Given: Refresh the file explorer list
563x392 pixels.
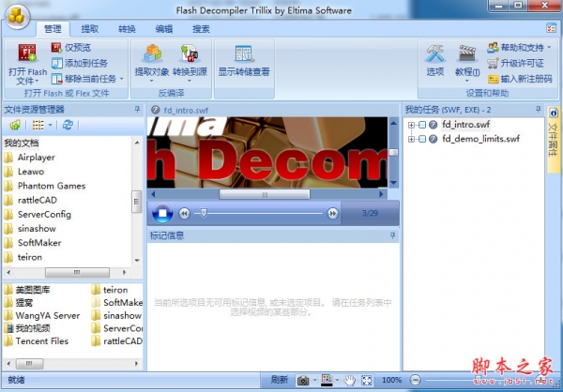Looking at the screenshot, I should pyautogui.click(x=68, y=125).
